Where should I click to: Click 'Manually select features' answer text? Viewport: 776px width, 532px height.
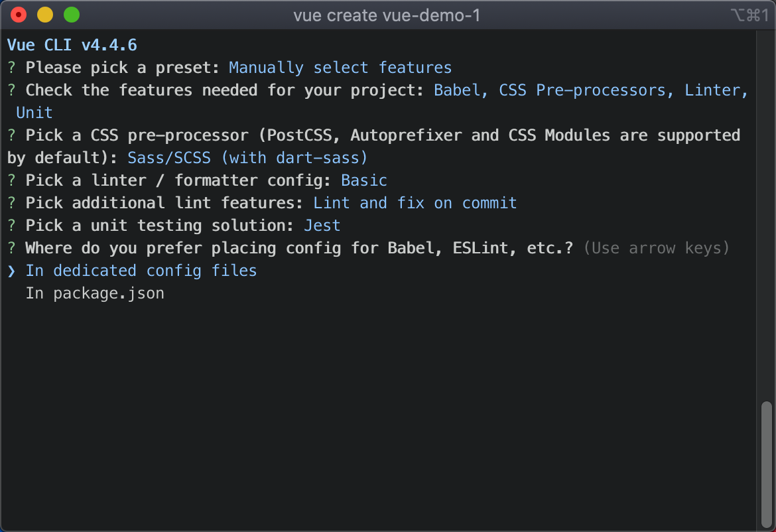(340, 68)
